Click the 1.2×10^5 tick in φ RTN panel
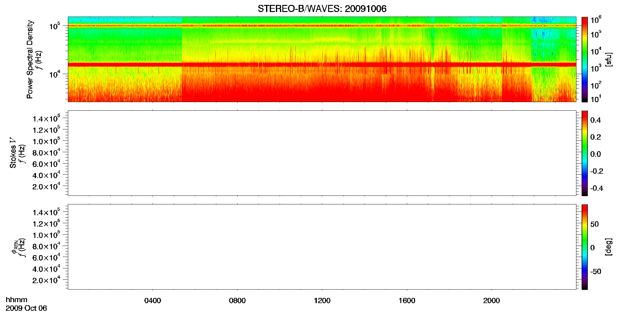The height and width of the screenshot is (332, 644). point(46,223)
